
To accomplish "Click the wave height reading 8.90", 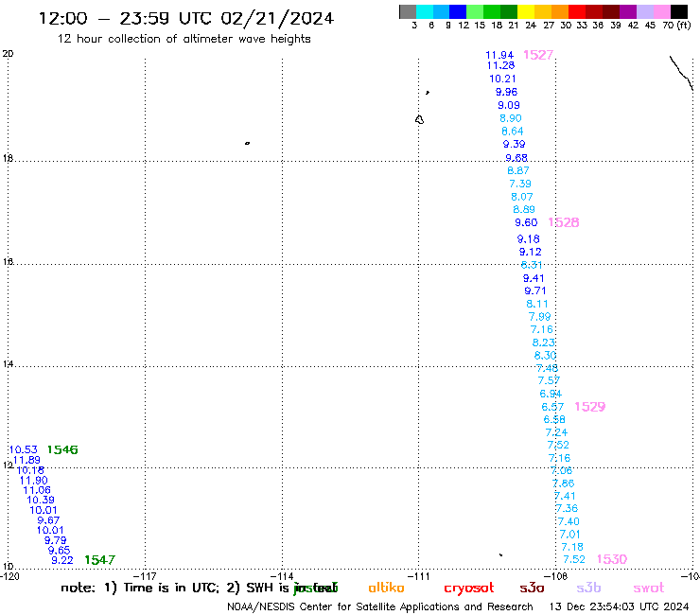I will pyautogui.click(x=511, y=118).
